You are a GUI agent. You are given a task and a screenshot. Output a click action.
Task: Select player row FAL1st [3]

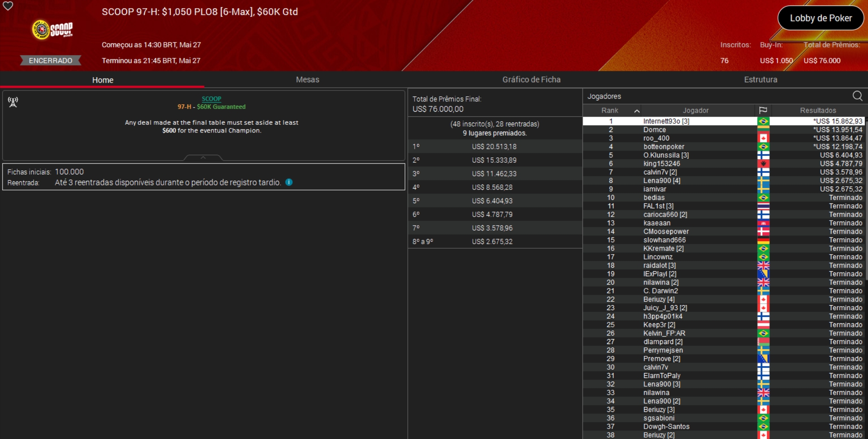[x=724, y=206]
